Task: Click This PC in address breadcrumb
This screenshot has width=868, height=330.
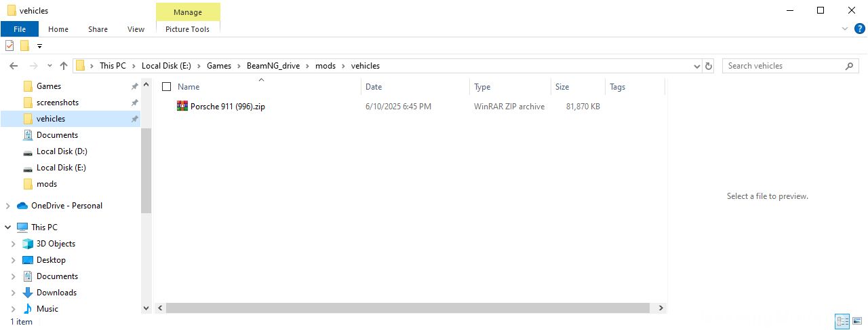Action: tap(113, 66)
